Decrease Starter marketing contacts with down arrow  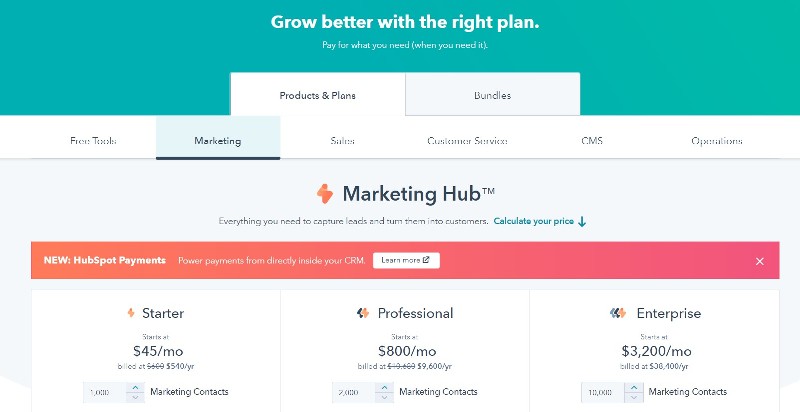(x=135, y=397)
